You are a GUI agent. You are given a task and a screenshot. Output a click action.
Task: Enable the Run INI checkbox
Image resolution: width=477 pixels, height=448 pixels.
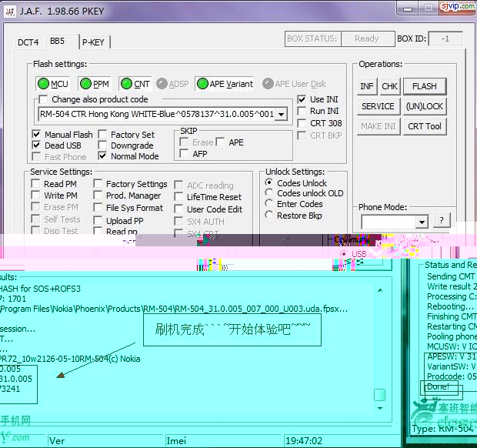pos(302,111)
